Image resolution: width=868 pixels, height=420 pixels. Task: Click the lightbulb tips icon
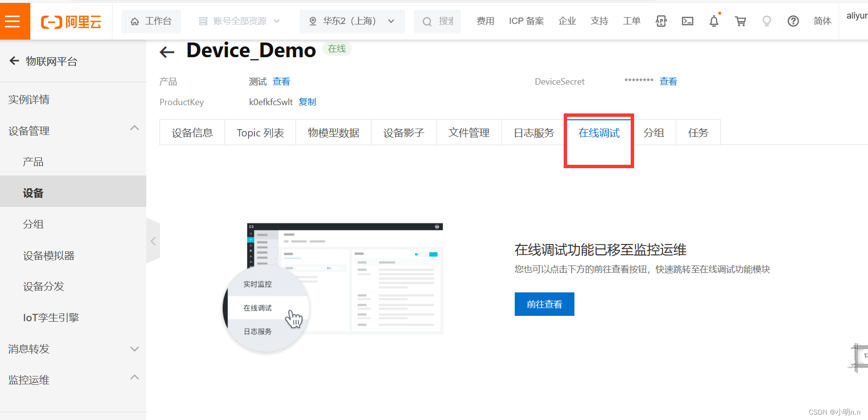click(767, 21)
